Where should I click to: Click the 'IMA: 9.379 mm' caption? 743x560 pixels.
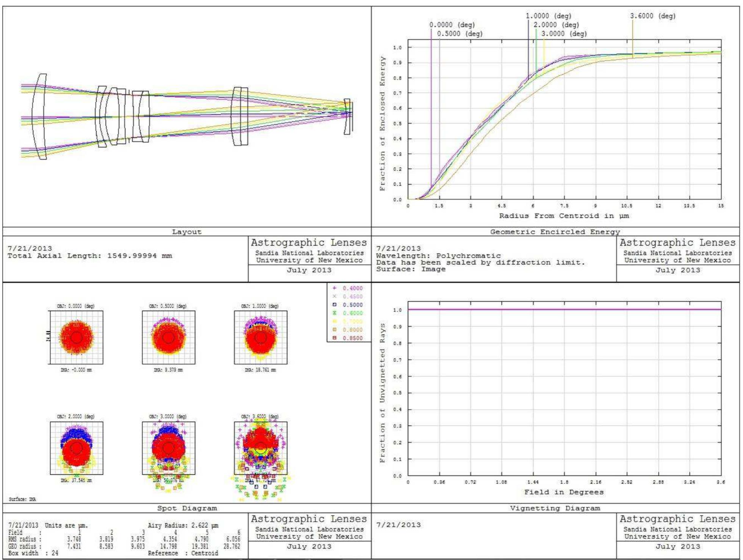click(168, 370)
